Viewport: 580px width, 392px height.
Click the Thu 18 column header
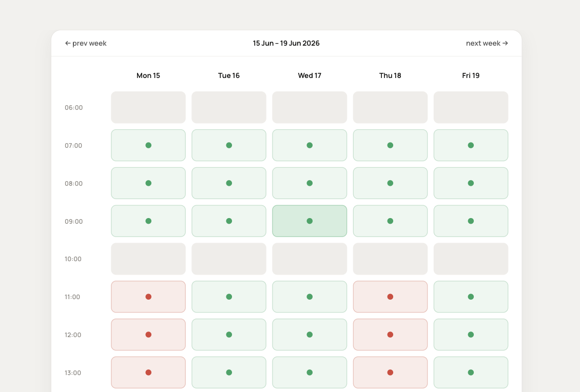point(390,75)
